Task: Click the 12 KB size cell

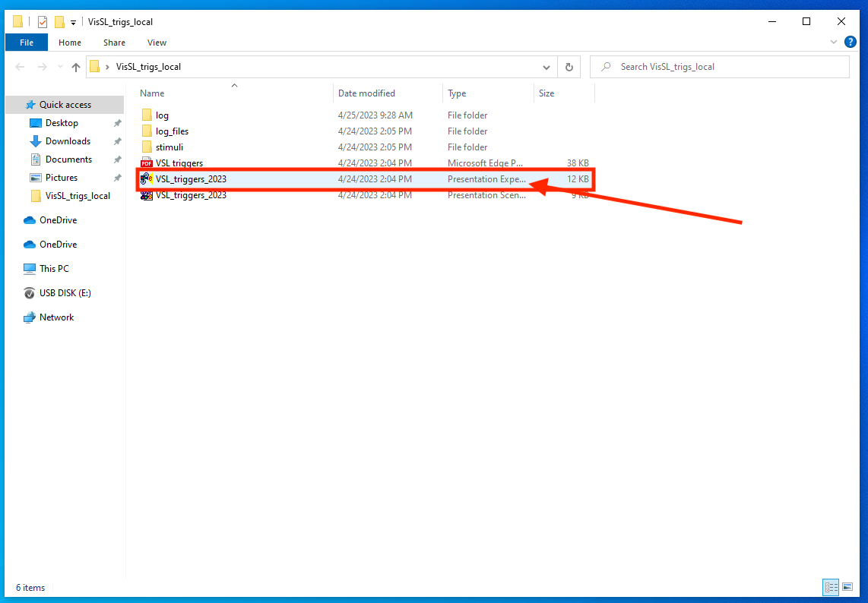Action: (578, 179)
